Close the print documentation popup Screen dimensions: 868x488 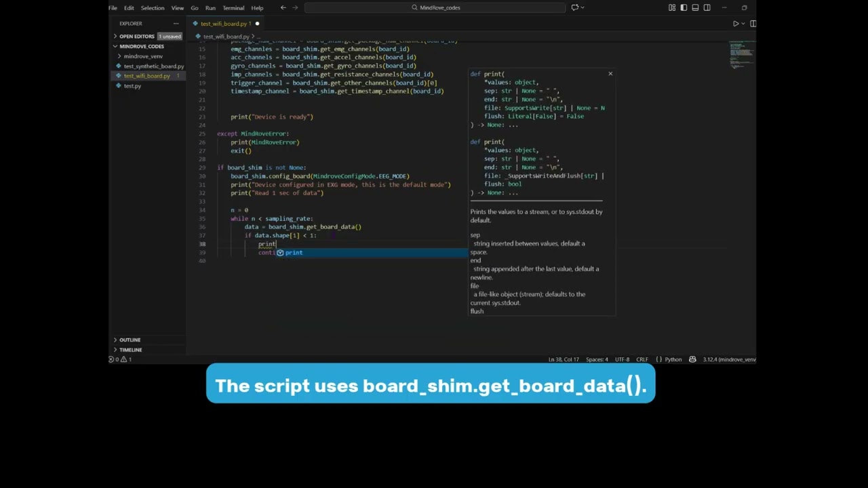click(610, 74)
